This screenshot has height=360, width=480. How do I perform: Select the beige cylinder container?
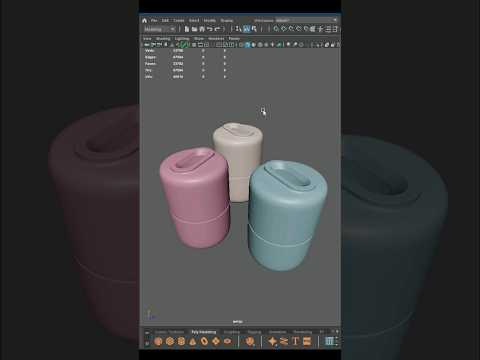coord(237,162)
